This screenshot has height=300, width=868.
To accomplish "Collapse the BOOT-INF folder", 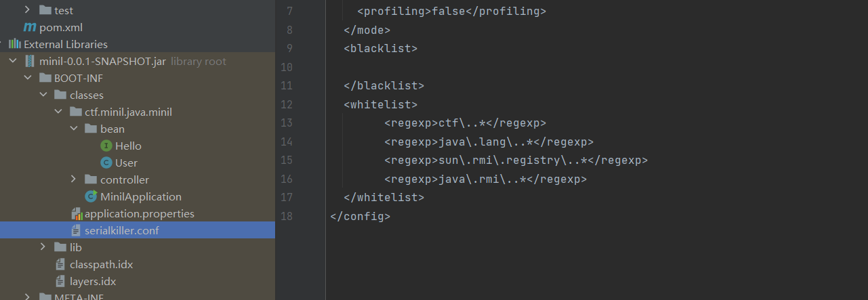I will [28, 79].
